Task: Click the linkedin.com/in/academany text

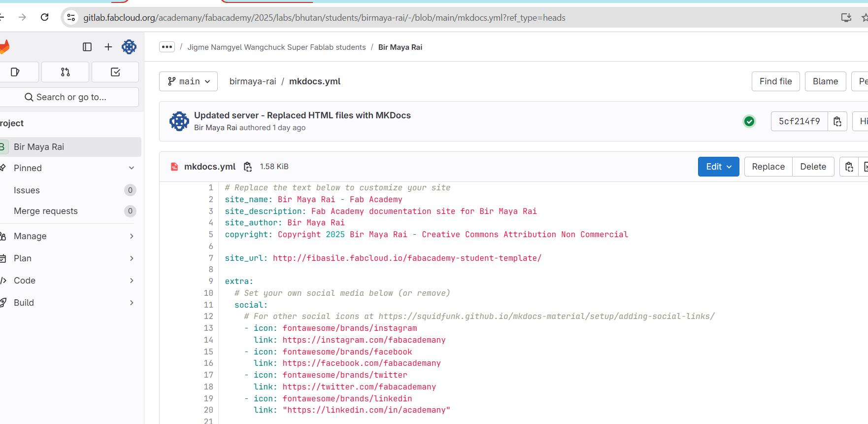Action: click(x=366, y=410)
